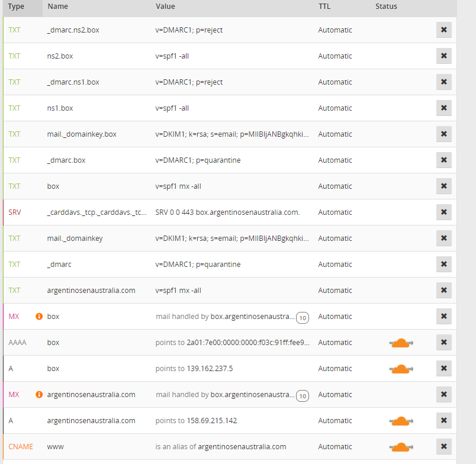This screenshot has width=476, height=464.
Task: Delete the mail._domainkey.box TXT record
Action: tap(444, 134)
